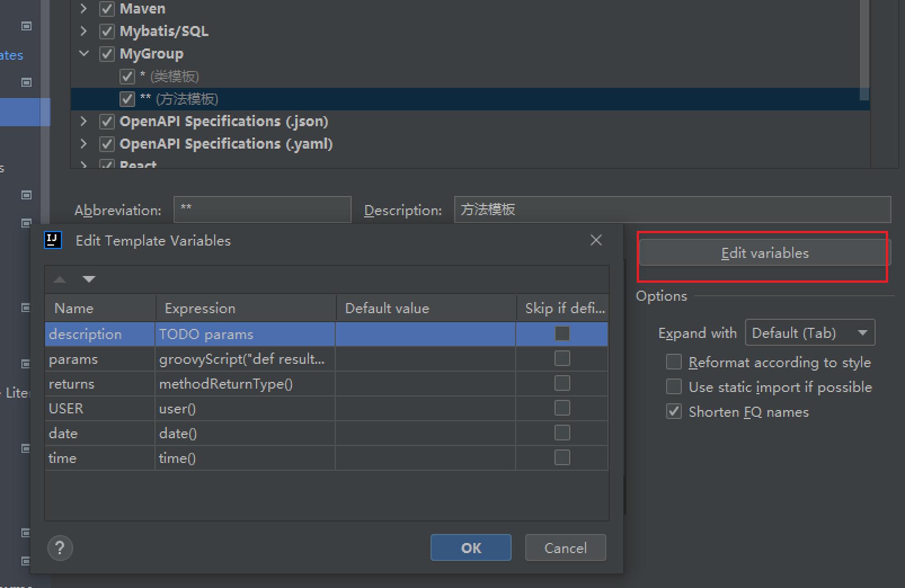
Task: Toggle OpenAPI Specifications (.json) checkbox
Action: tap(107, 121)
